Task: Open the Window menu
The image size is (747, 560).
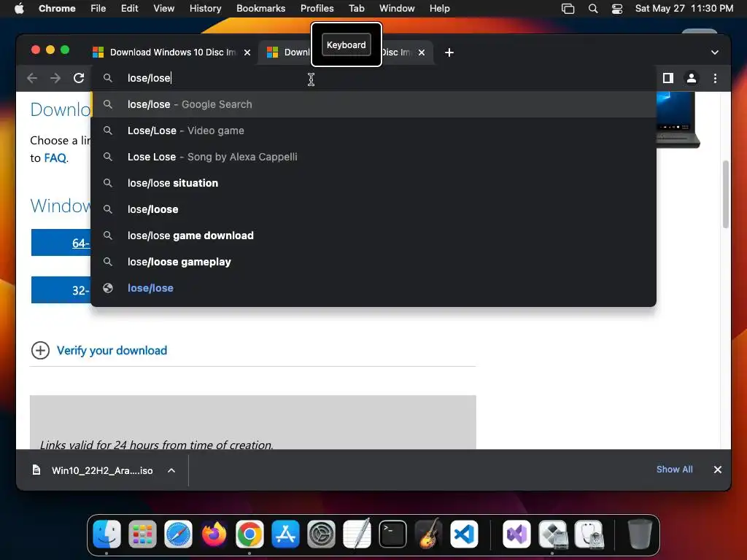Action: [x=397, y=9]
